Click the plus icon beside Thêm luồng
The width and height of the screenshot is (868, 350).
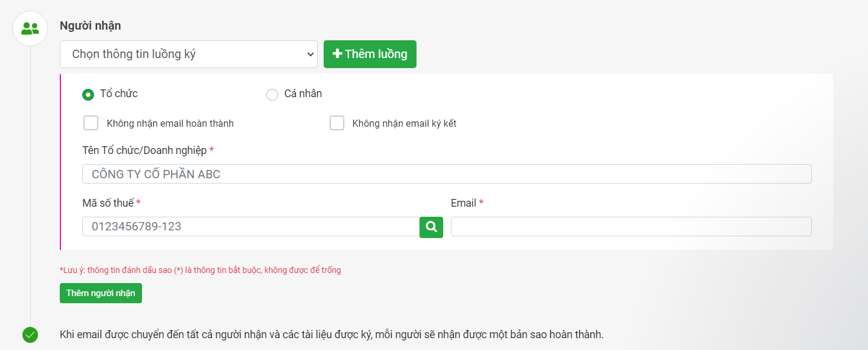[337, 54]
